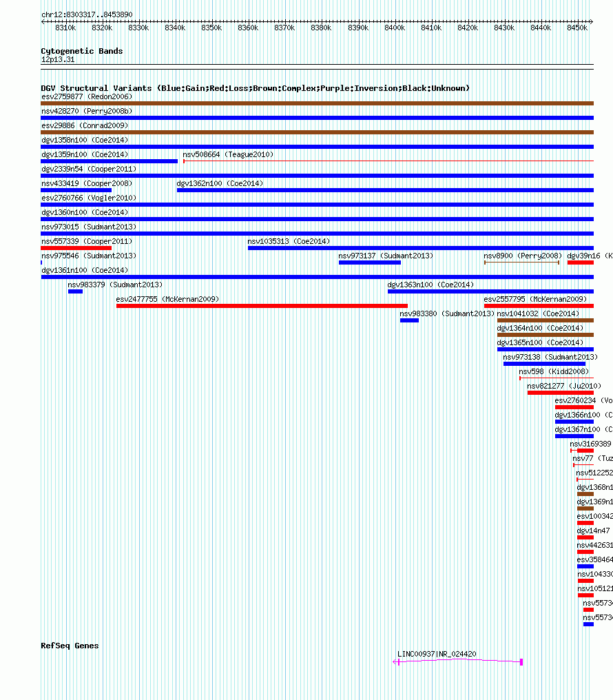The image size is (613, 700).
Task: Click dgv1364n100 (Coe2014) label
Action: coord(540,328)
